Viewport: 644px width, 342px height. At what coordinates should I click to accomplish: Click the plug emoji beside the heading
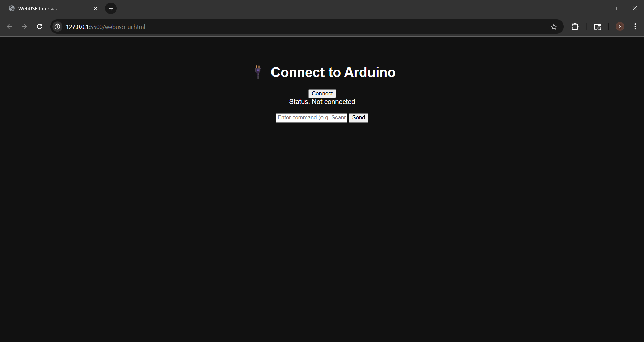(x=258, y=72)
